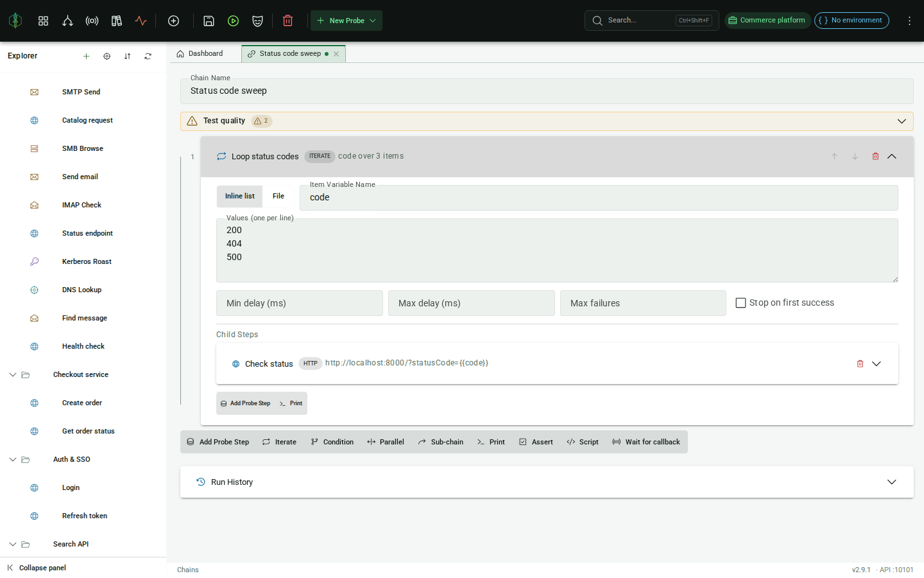The width and height of the screenshot is (924, 578).
Task: Add a Sub-chain step
Action: [x=440, y=442]
